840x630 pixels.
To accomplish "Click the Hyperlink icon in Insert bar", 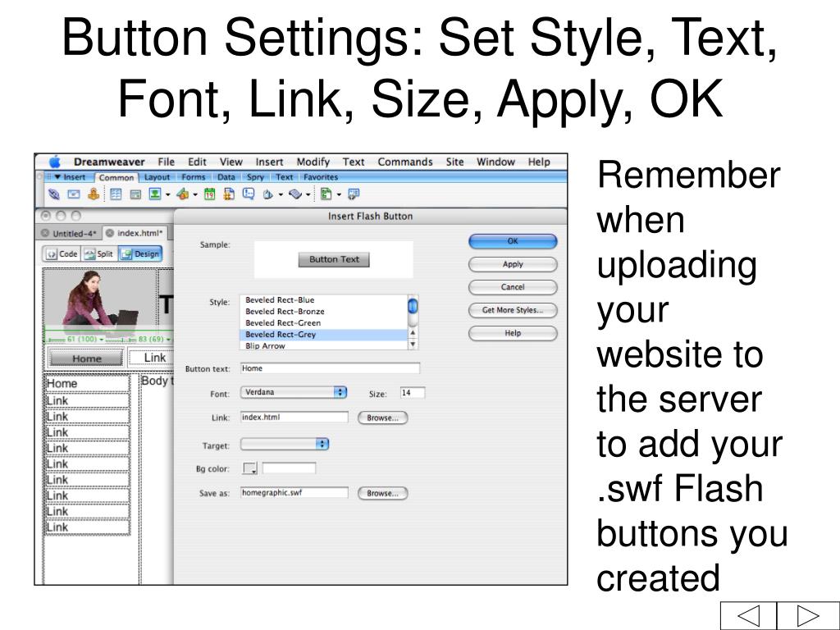I will tap(54, 194).
